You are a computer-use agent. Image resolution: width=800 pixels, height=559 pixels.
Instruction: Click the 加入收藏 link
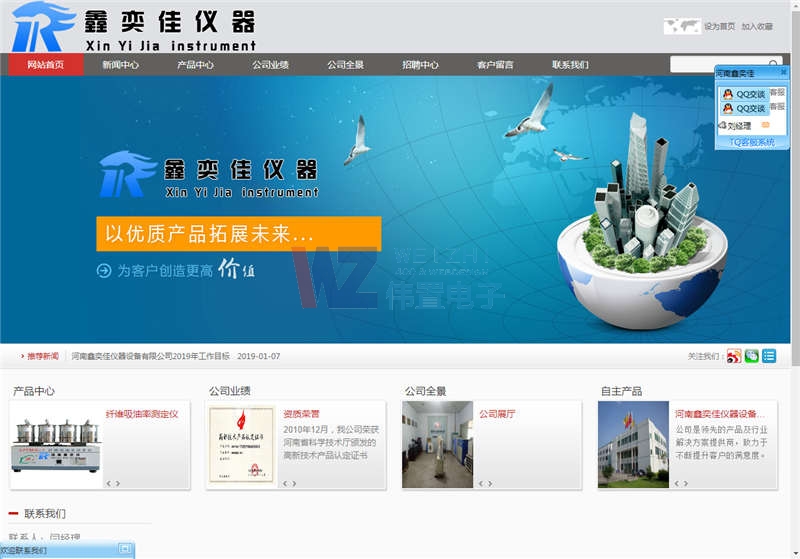coord(757,27)
